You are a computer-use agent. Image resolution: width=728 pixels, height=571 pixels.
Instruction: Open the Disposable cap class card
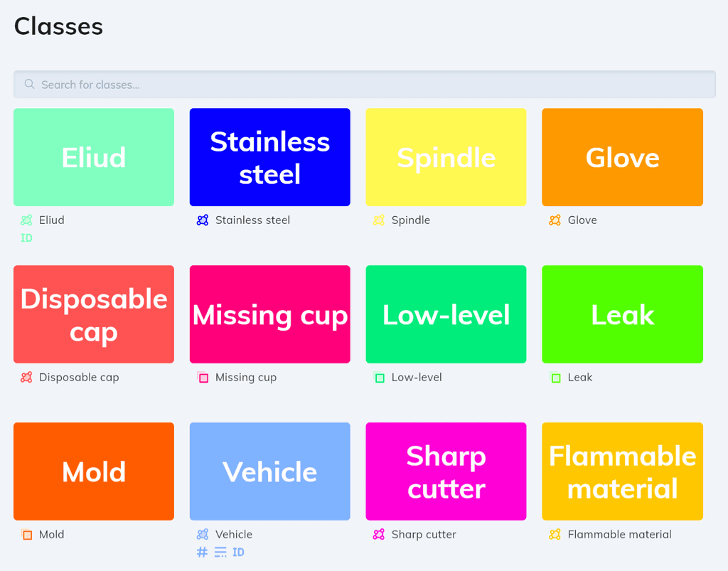(93, 314)
